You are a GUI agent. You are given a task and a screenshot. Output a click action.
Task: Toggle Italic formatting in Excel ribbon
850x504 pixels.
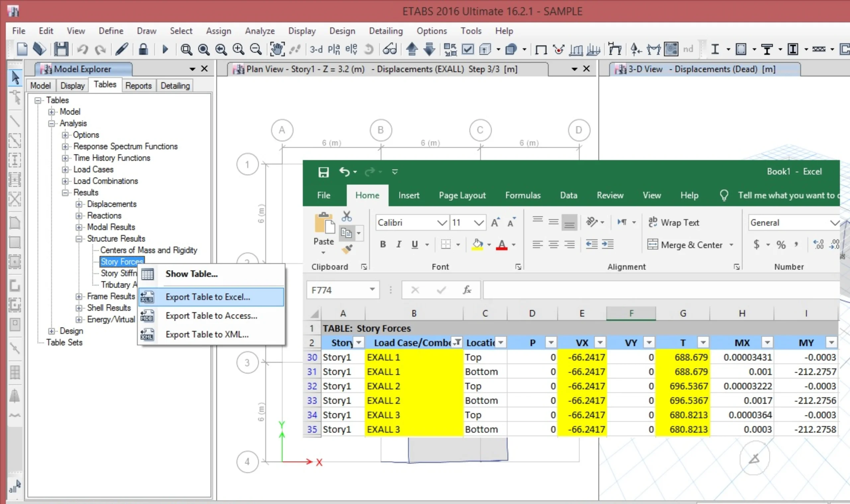click(399, 244)
